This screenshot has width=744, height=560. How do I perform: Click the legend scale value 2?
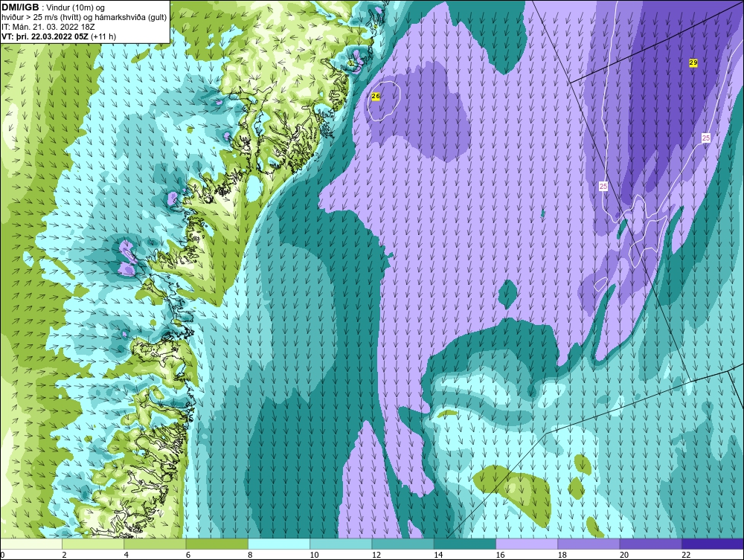(64, 555)
